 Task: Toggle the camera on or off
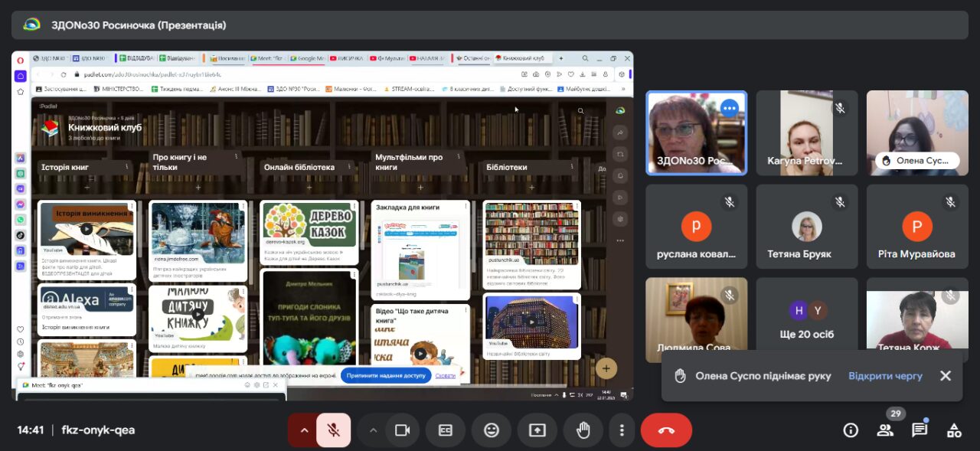(x=402, y=430)
